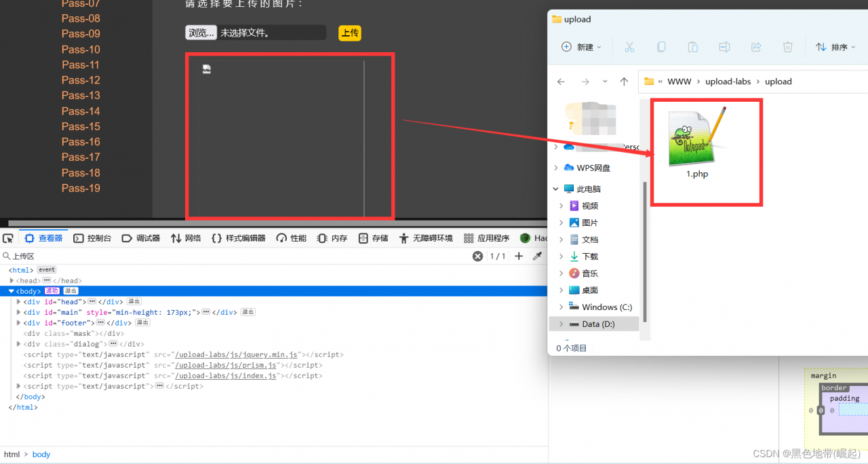Expand the div id="main" node
This screenshot has height=464, width=868.
(x=19, y=312)
